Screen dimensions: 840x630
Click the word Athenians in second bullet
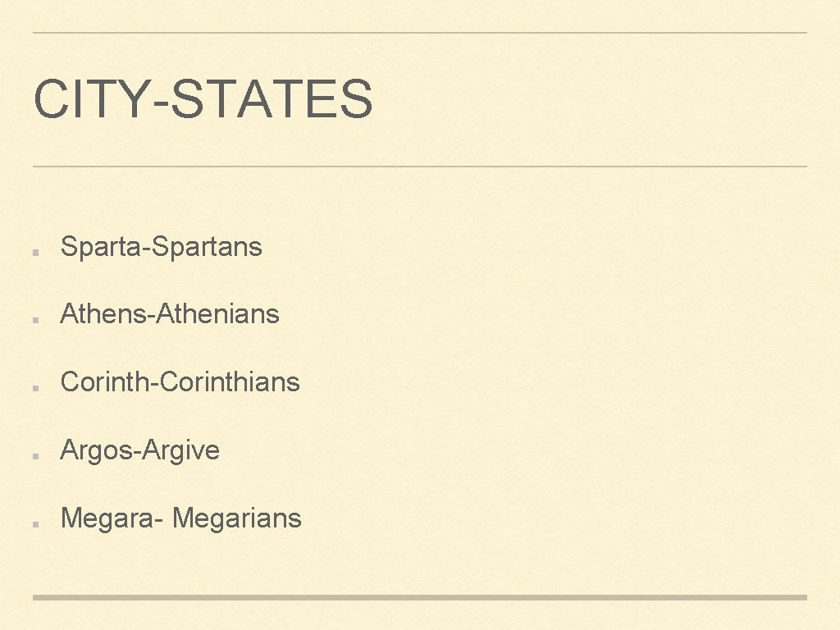[x=218, y=314]
